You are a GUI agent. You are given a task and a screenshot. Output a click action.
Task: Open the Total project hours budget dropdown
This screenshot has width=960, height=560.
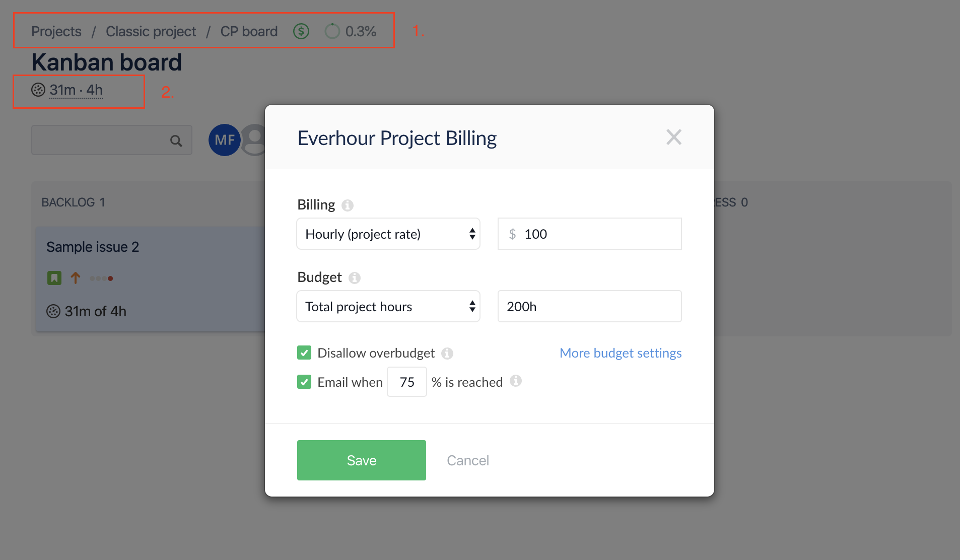click(388, 306)
